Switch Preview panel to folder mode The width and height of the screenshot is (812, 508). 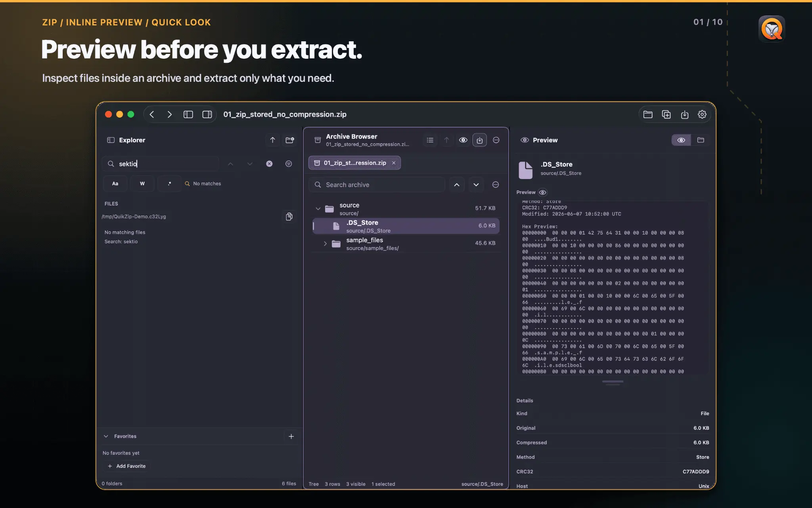[x=701, y=140]
